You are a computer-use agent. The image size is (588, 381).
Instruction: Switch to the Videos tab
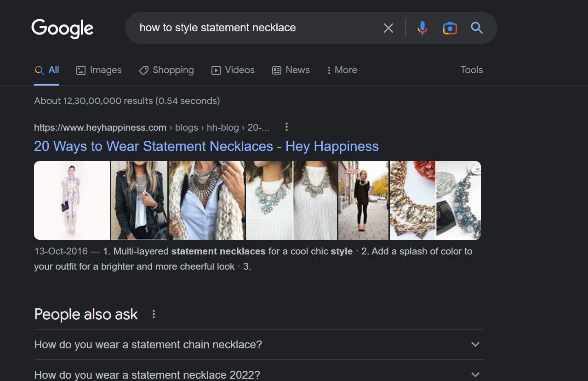pos(233,70)
